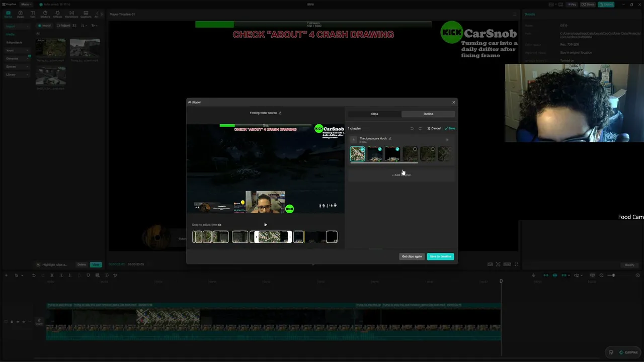Viewport: 644px width, 362px height.
Task: Toggle track mute icon on the timeline
Action: click(x=24, y=322)
